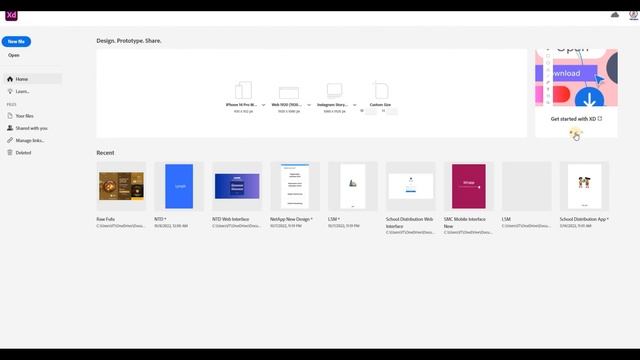Click the 'School Distribution Web Interface' file name

click(409, 222)
